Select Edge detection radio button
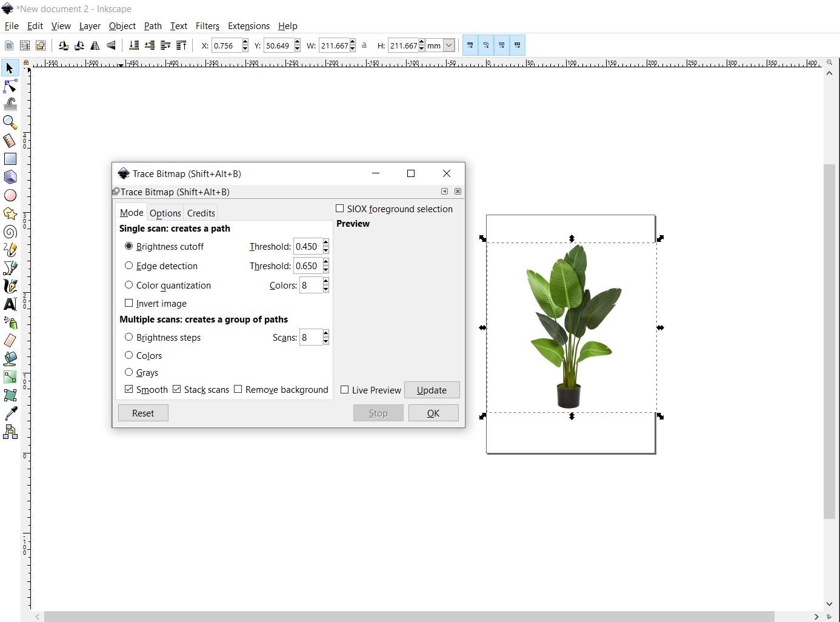This screenshot has height=622, width=840. tap(128, 266)
